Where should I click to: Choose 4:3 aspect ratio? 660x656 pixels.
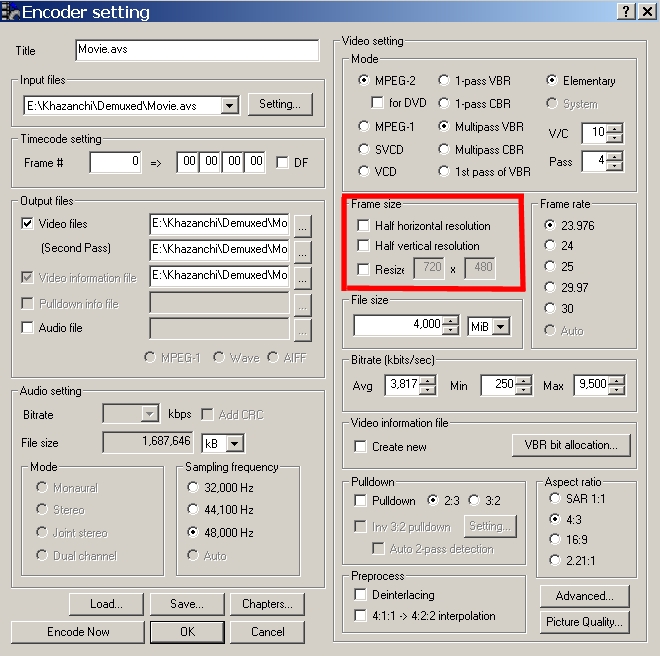point(555,519)
